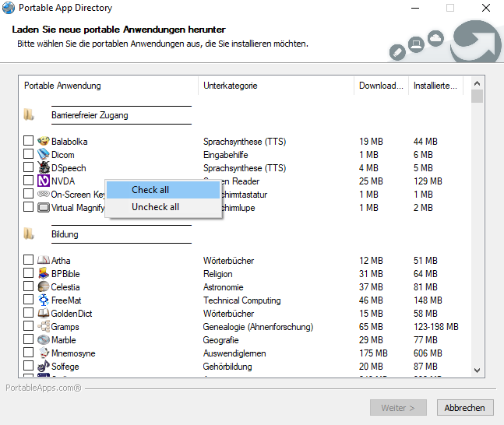Tick the Balabolka checkbox
Viewport: 504px width, 425px height.
pos(28,140)
